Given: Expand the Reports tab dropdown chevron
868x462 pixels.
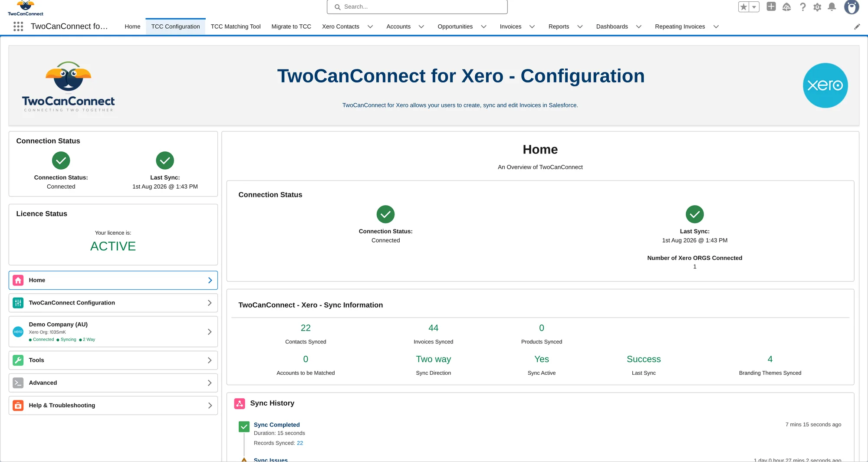Looking at the screenshot, I should click(x=580, y=26).
